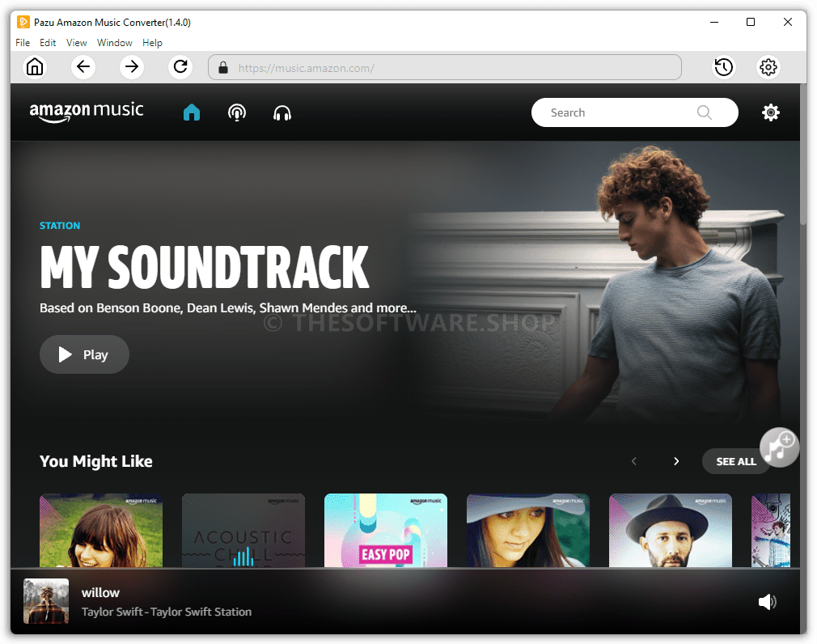Click the Pazu app icon in the title bar

(x=23, y=22)
